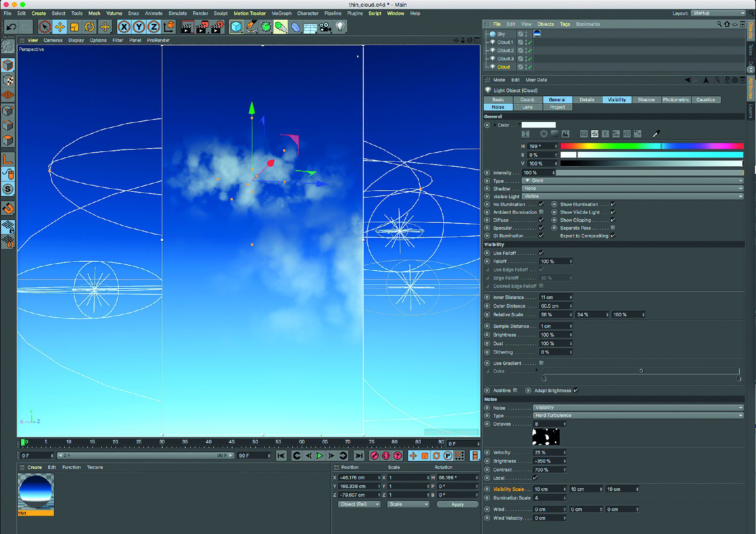Click the Cube primitive icon
756x534 pixels.
pyautogui.click(x=236, y=27)
